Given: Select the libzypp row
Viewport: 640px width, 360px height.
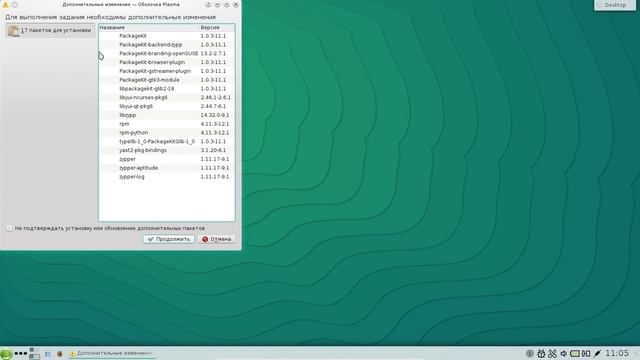Looking at the screenshot, I should coord(167,115).
